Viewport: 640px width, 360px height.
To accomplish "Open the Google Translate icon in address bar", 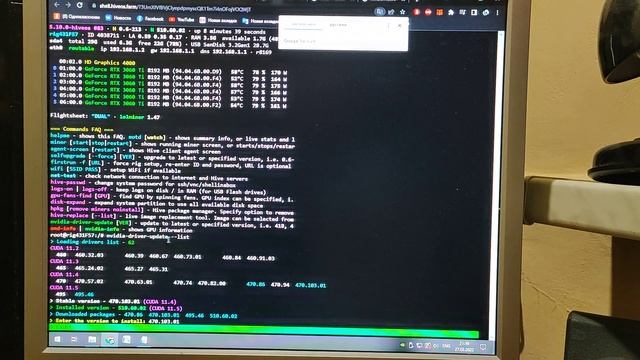I will click(x=380, y=12).
